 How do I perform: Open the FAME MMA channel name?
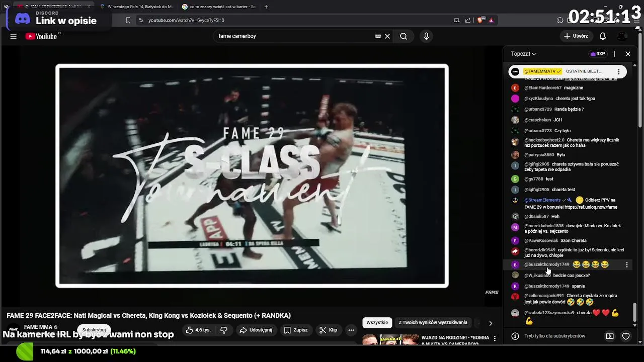point(38,327)
